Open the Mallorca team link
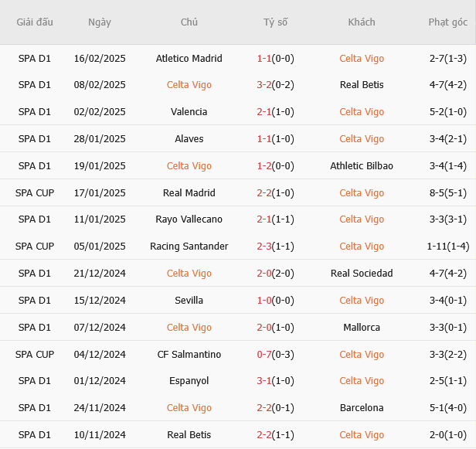 tap(362, 328)
